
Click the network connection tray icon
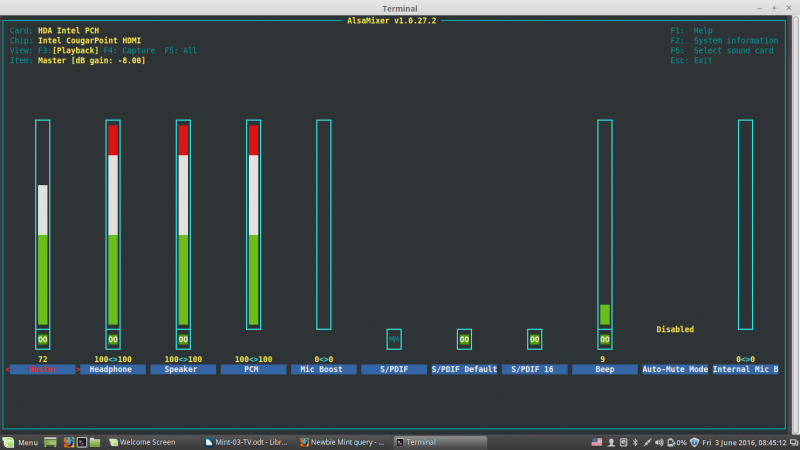(x=647, y=442)
